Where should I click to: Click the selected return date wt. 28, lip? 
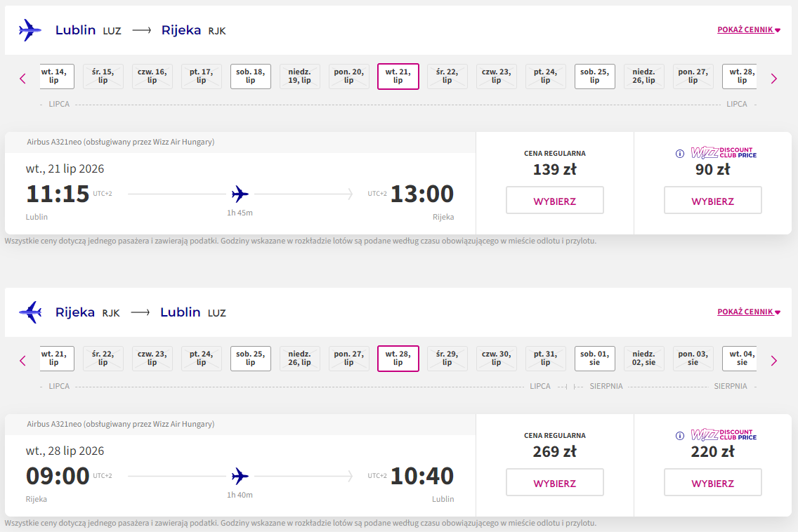pos(398,359)
